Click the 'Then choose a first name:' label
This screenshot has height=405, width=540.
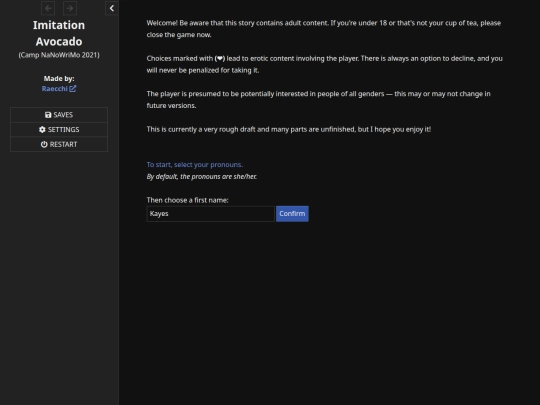coord(187,200)
